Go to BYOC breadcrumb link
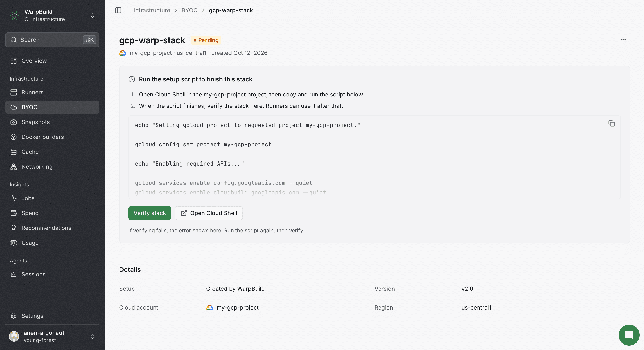The width and height of the screenshot is (644, 350). (x=189, y=10)
